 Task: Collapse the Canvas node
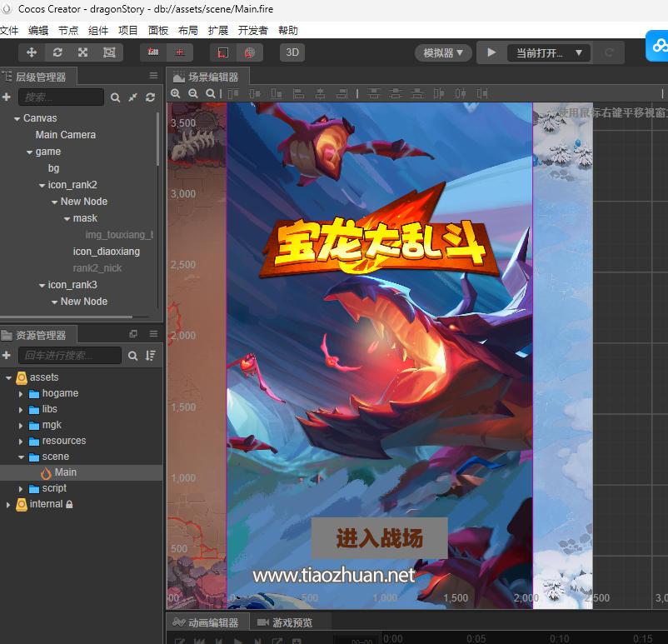[17, 119]
